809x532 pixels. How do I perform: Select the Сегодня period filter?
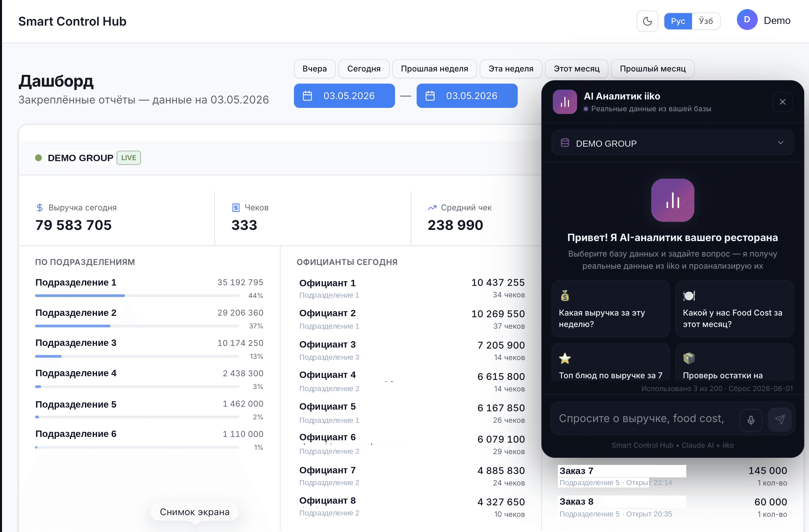[x=364, y=69]
